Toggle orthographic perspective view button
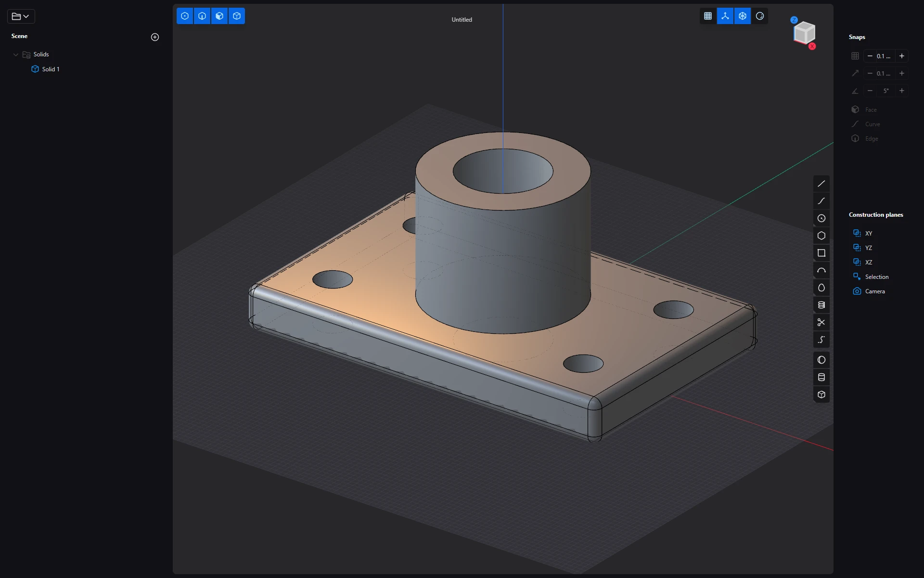Screen dimensions: 924x578 pyautogui.click(x=742, y=16)
